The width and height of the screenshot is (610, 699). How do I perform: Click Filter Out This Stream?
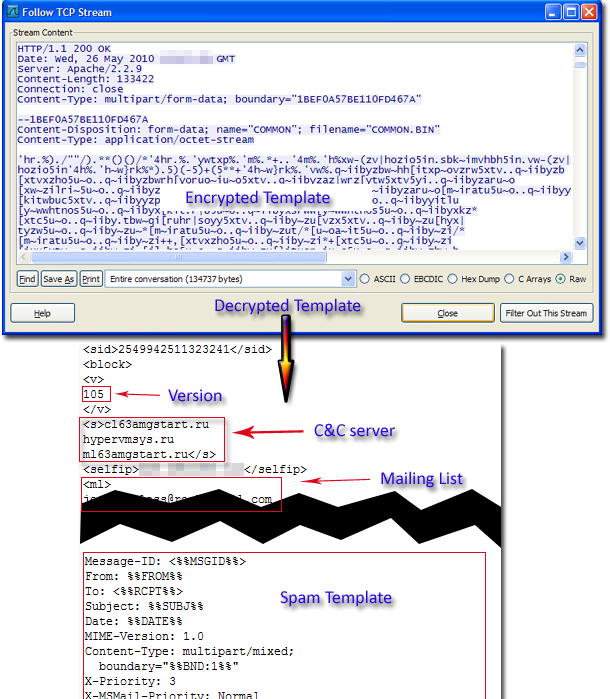(545, 313)
